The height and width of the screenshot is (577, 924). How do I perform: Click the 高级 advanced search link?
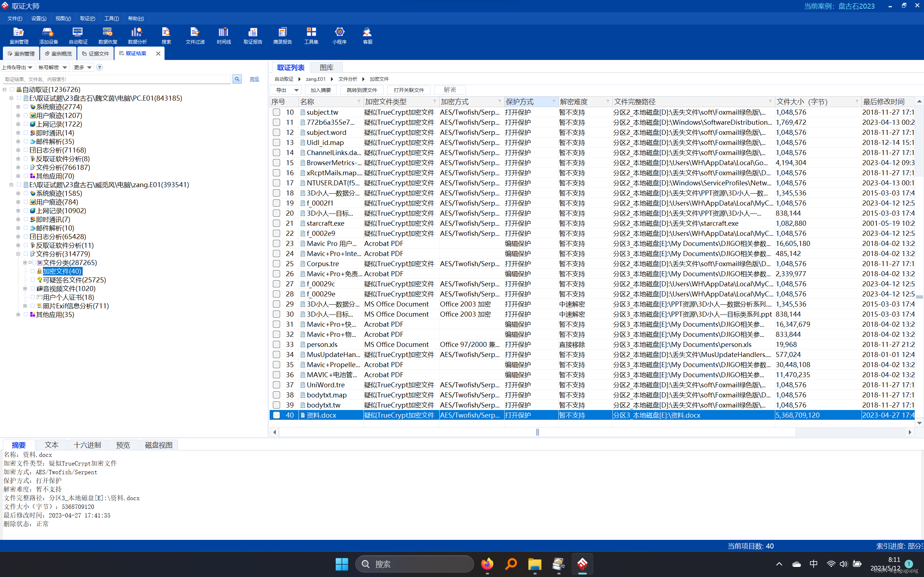(x=254, y=79)
